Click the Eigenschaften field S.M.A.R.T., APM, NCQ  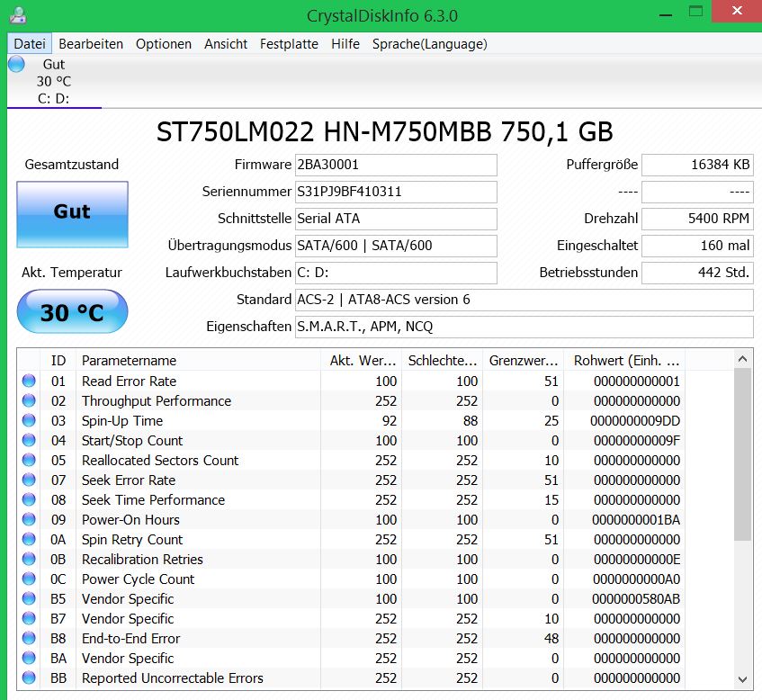click(x=524, y=327)
